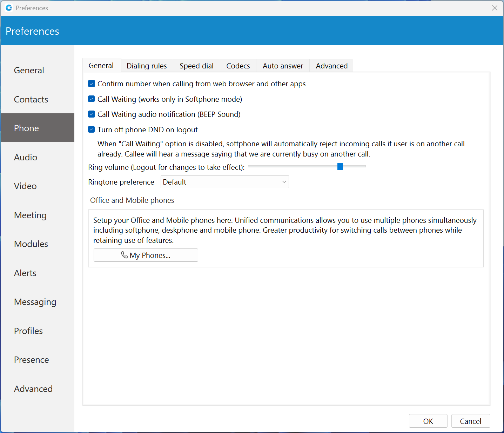Screen dimensions: 504x433
Task: Open the My Phones dialog
Action: coord(146,255)
